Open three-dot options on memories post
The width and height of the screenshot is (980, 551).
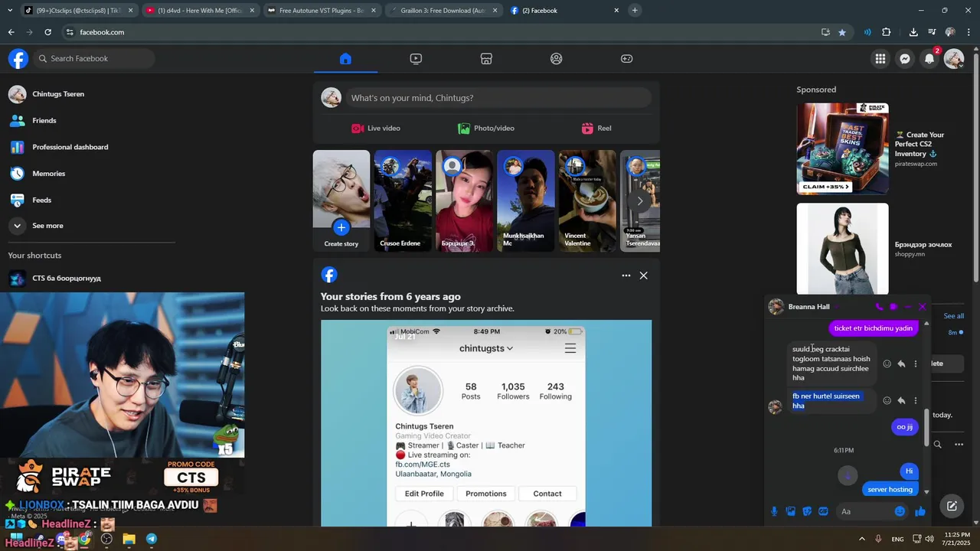click(x=626, y=275)
